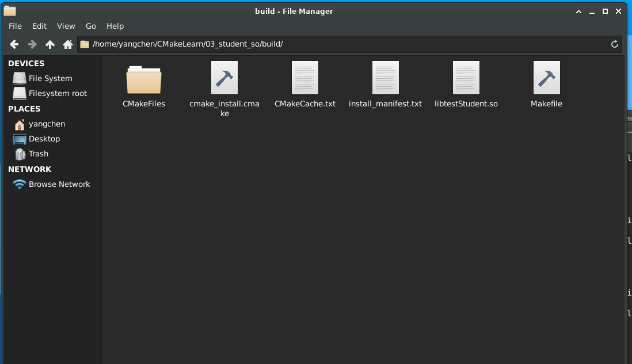Viewport: 632px width, 364px height.
Task: Open the View menu
Action: (66, 26)
